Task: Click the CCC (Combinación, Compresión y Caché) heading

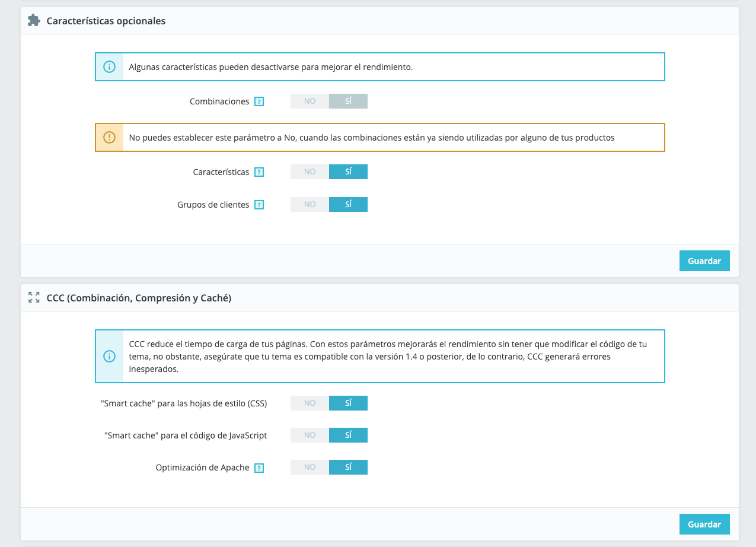Action: pos(139,298)
